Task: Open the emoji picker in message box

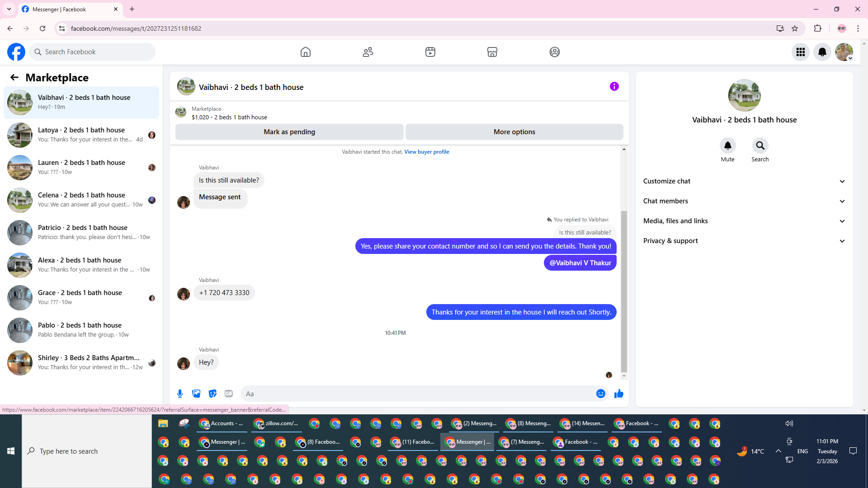Action: 600,394
